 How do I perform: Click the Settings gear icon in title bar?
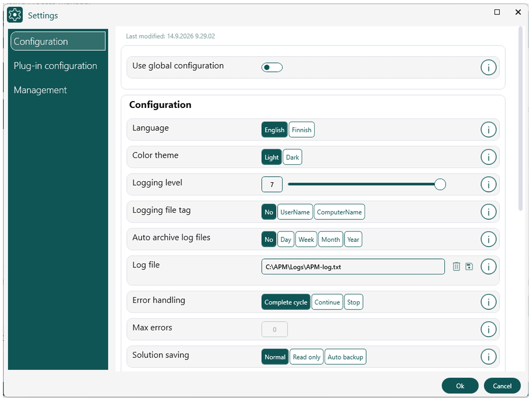[x=15, y=15]
